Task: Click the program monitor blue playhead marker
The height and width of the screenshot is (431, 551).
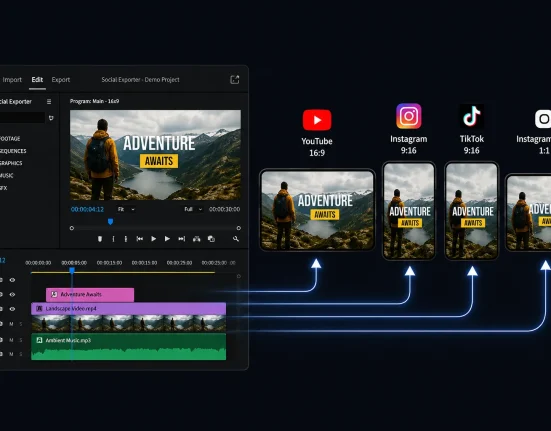Action: (110, 222)
